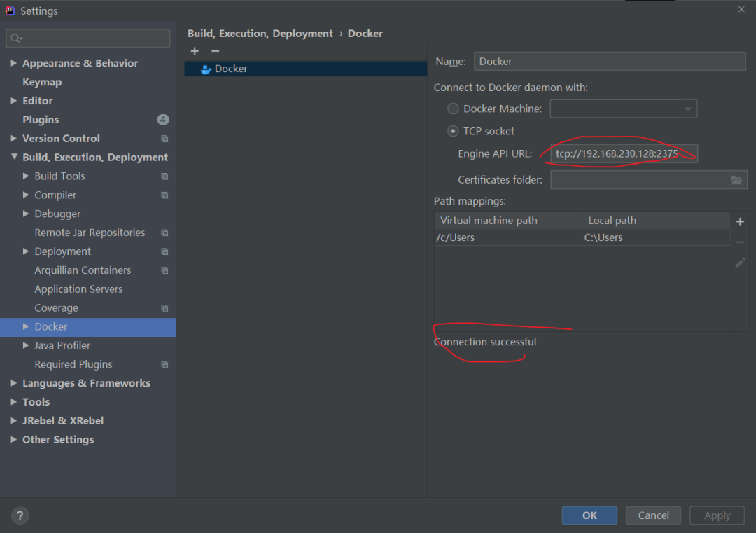This screenshot has height=533, width=756.
Task: Click project-level icon next to Coverage
Action: pos(164,308)
